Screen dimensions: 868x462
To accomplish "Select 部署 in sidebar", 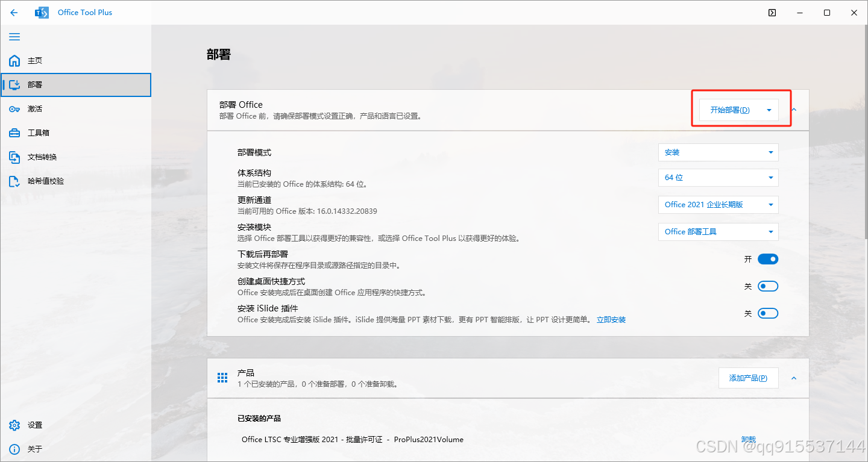I will coord(76,85).
